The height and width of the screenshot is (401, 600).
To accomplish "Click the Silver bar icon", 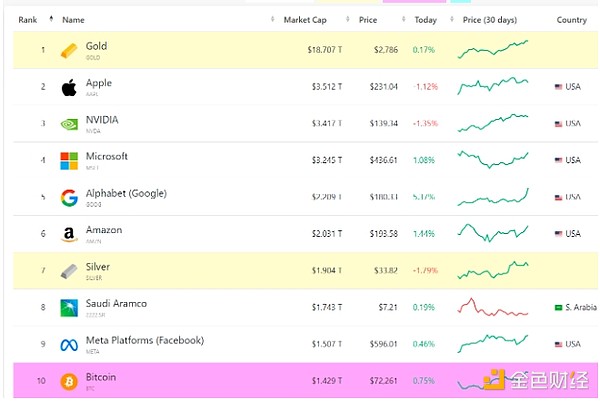I will pos(69,271).
